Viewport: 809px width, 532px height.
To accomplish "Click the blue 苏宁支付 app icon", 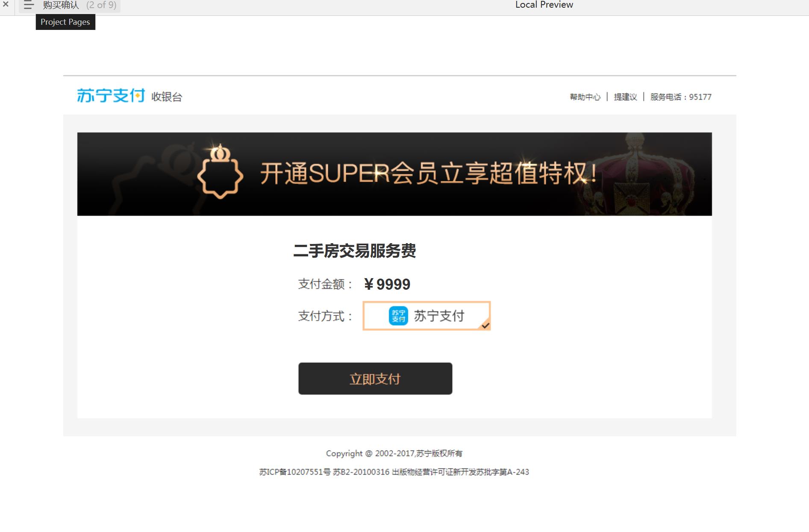I will (x=398, y=316).
